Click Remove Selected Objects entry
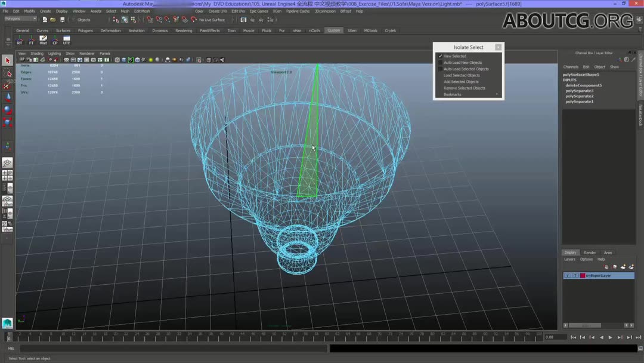Viewport: 644px width, 363px height. pyautogui.click(x=465, y=88)
